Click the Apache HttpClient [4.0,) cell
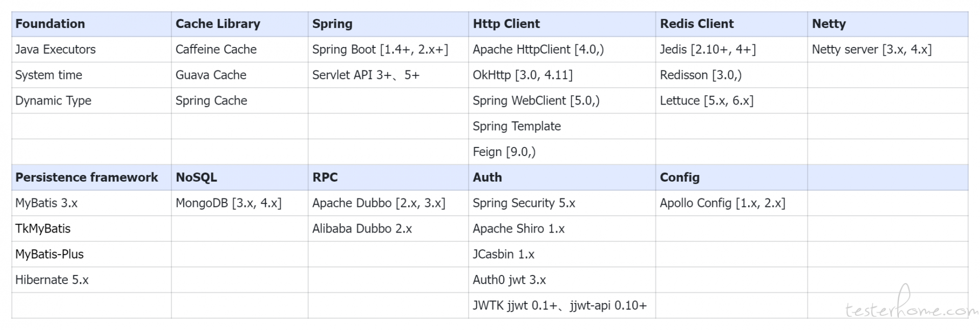980x330 pixels. click(562, 49)
